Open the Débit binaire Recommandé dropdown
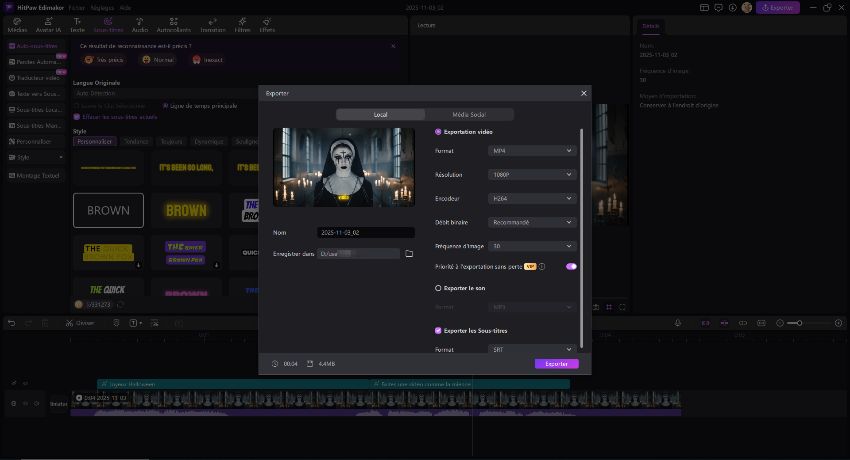The width and height of the screenshot is (850, 460). (x=531, y=222)
